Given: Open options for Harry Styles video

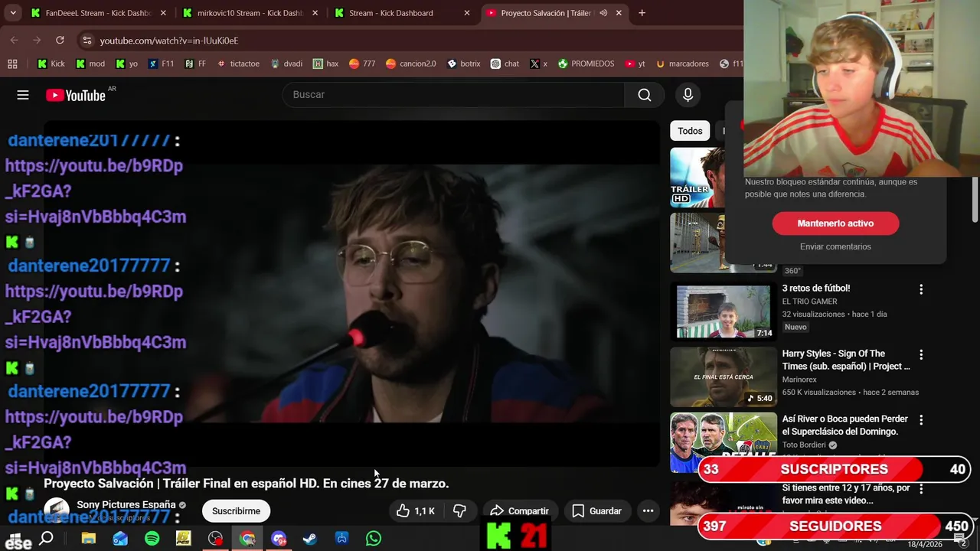Looking at the screenshot, I should point(921,355).
